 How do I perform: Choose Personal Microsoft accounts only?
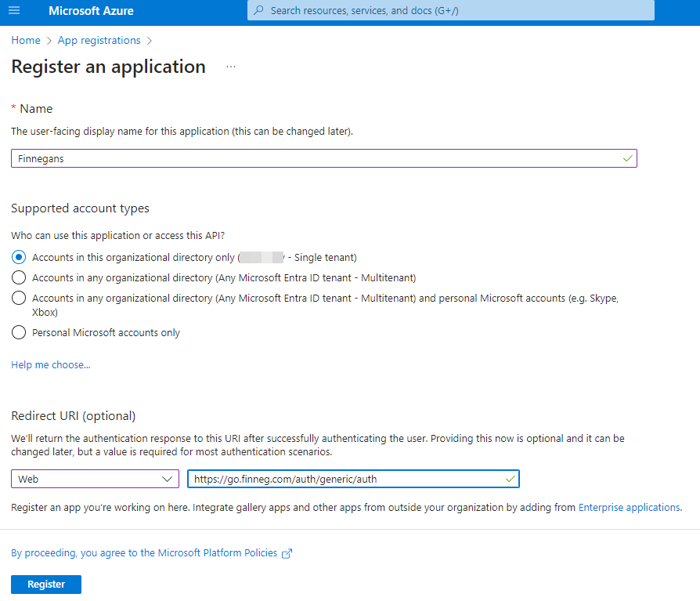coord(20,332)
